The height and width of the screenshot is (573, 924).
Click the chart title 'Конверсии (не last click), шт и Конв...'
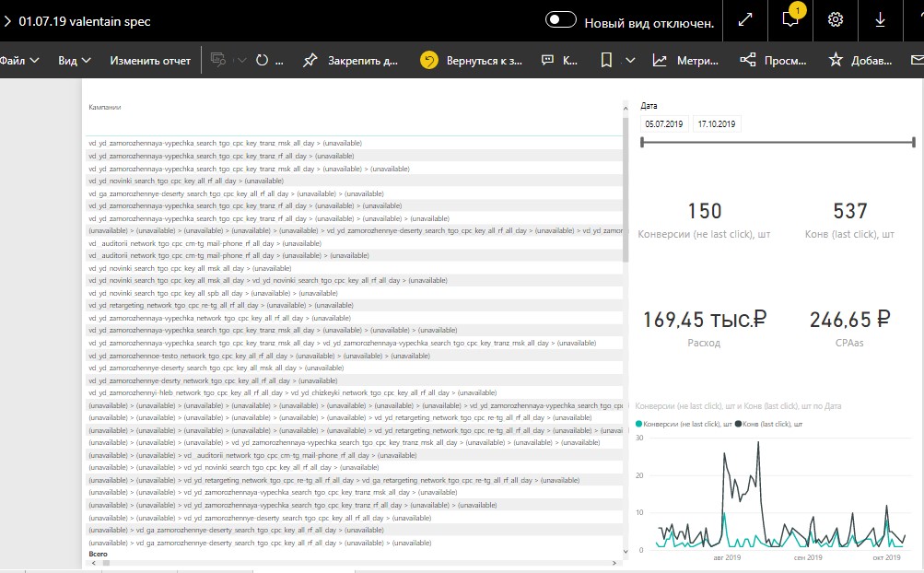738,406
